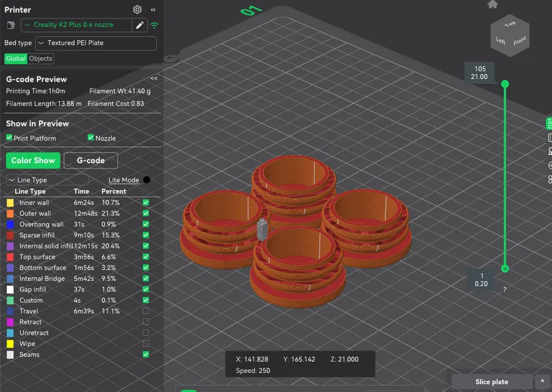
Task: Click the Front face of view cube
Action: [519, 41]
